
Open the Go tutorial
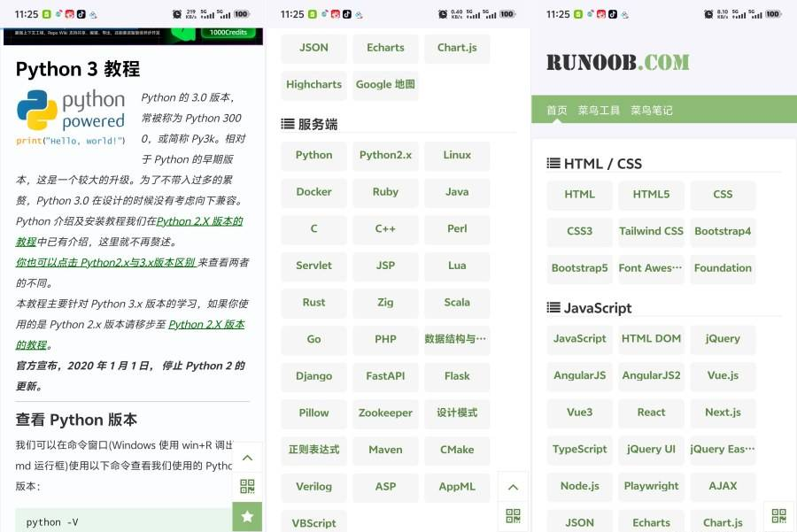(x=313, y=339)
